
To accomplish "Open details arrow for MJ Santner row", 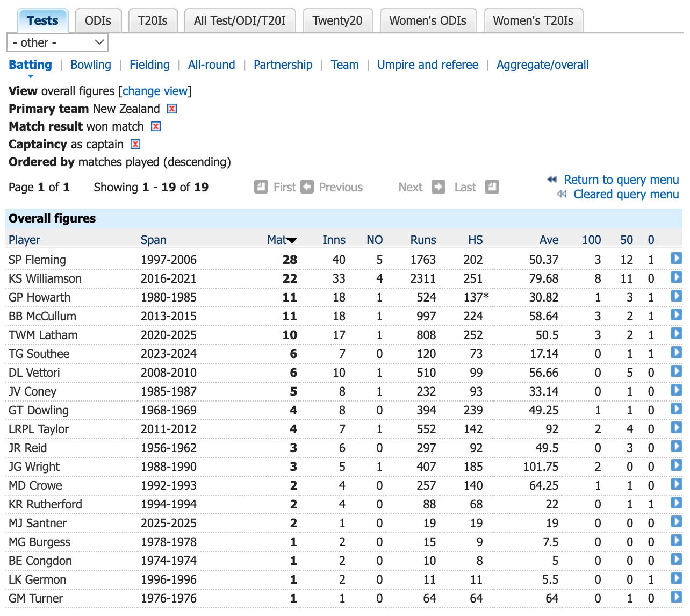I will click(677, 522).
